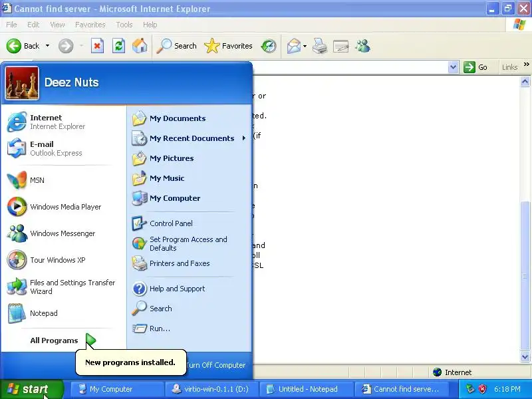Open My Pictures folder
The image size is (532, 399).
(189, 158)
